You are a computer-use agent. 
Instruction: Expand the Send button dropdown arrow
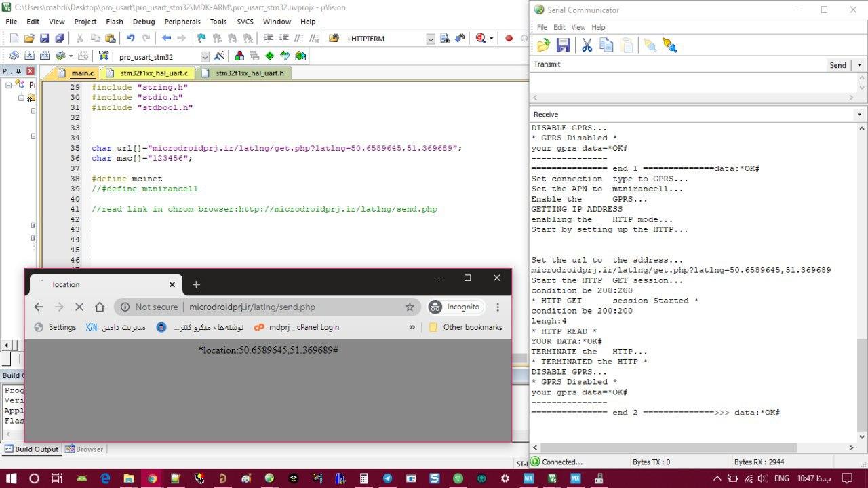click(859, 65)
